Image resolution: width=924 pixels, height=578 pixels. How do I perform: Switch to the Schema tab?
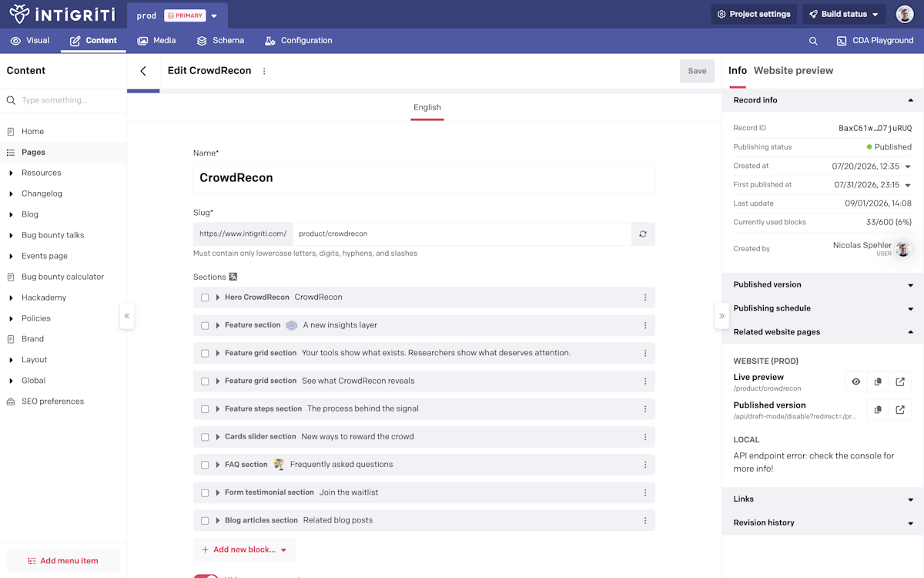pos(220,41)
